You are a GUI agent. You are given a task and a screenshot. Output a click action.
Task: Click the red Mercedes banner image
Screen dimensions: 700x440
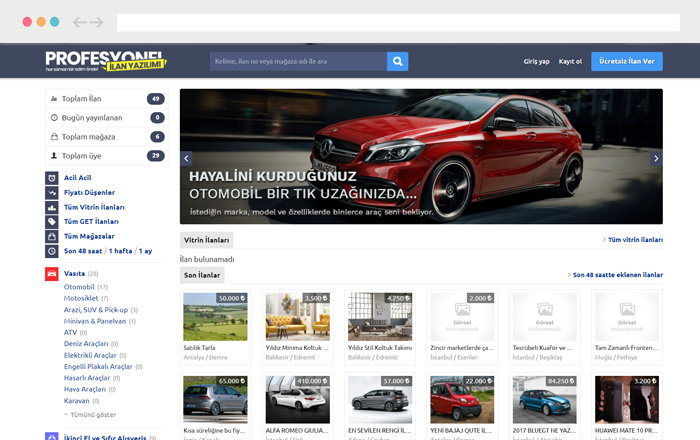(x=421, y=156)
